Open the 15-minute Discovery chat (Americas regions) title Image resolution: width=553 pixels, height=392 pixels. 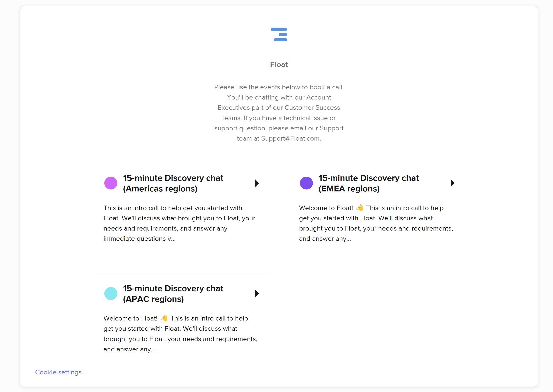[x=173, y=183]
